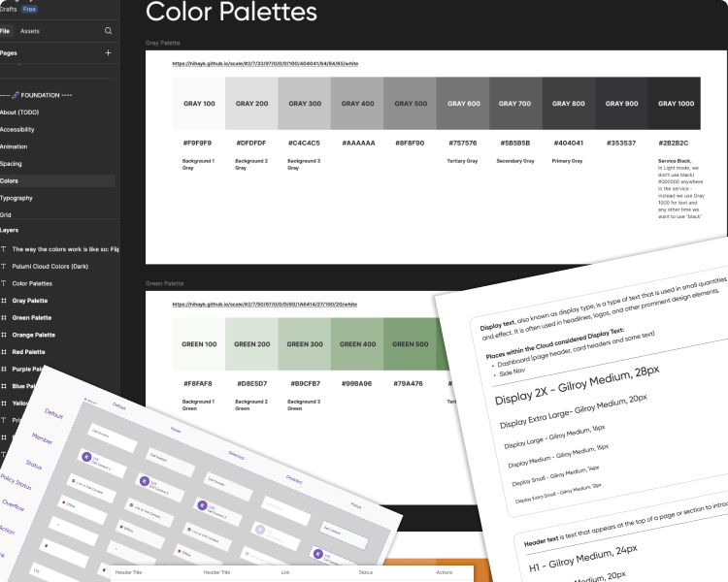Click the GRAY 200 swatch
728x582 pixels.
(x=251, y=104)
